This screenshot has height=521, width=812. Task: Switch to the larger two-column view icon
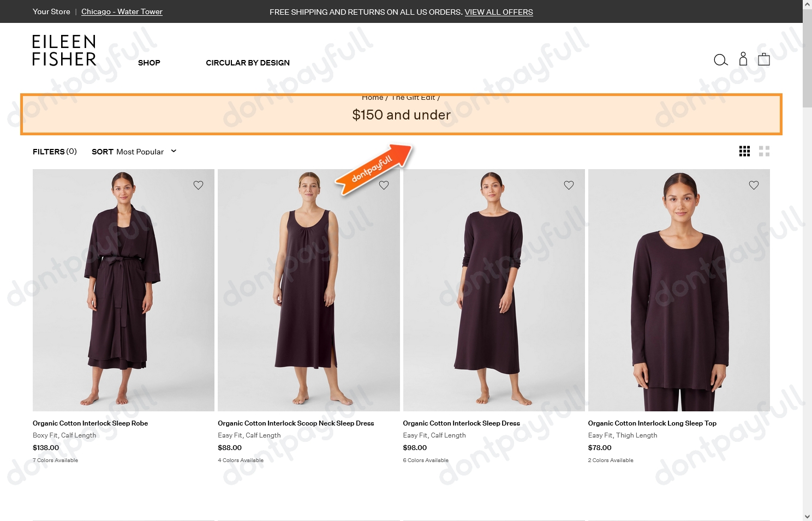point(764,151)
